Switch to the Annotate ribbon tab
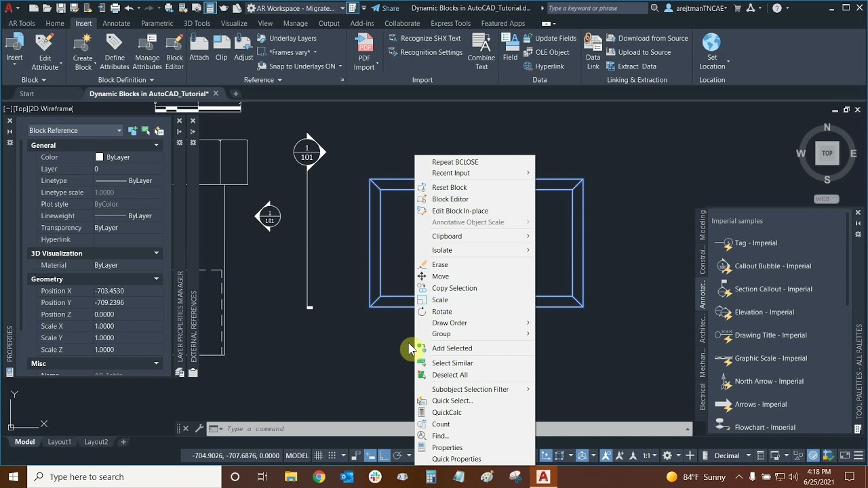Viewport: 868px width, 488px height. (x=116, y=23)
